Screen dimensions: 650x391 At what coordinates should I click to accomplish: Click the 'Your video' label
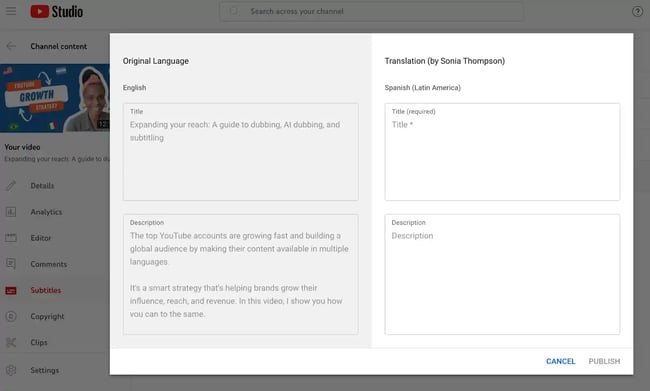(22, 147)
